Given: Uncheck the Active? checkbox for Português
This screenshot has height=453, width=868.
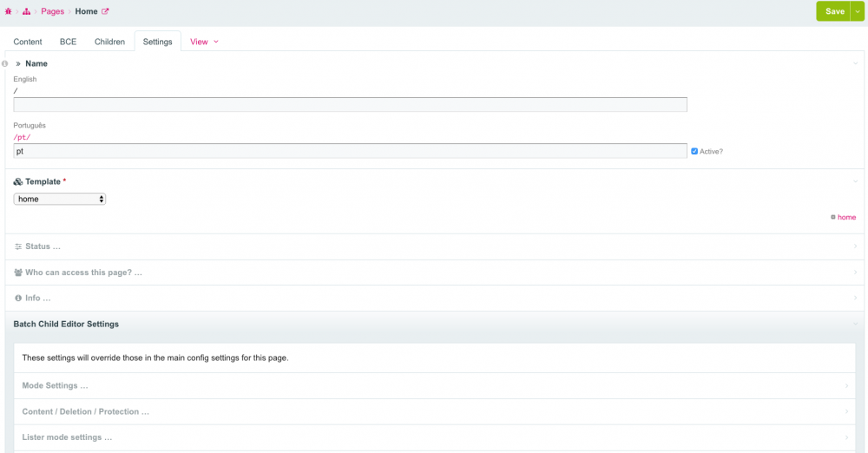Looking at the screenshot, I should [694, 151].
